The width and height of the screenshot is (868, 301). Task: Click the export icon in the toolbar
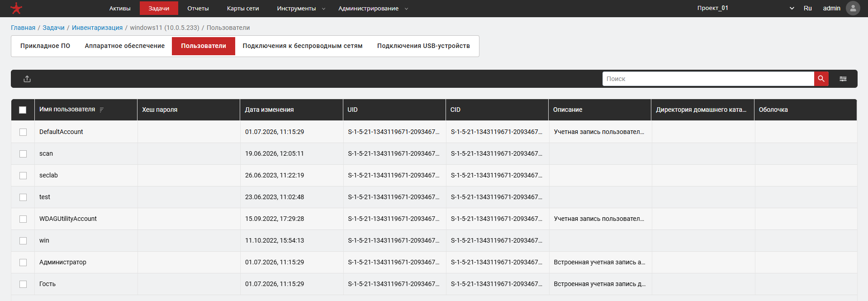[x=27, y=79]
